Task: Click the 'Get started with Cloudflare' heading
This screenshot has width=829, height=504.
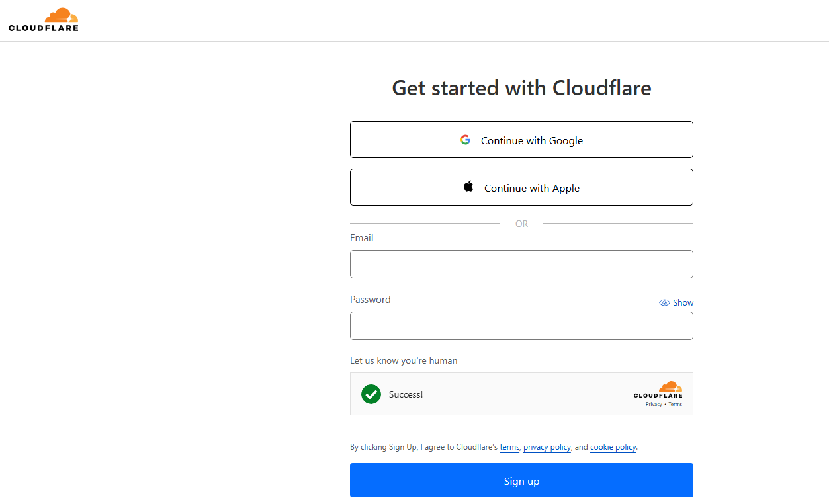Action: [x=521, y=87]
